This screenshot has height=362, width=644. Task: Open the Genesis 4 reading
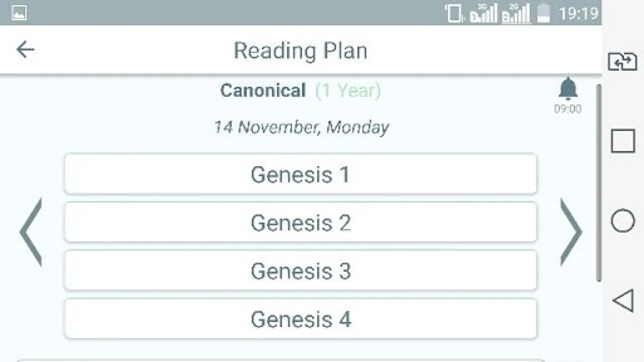300,319
